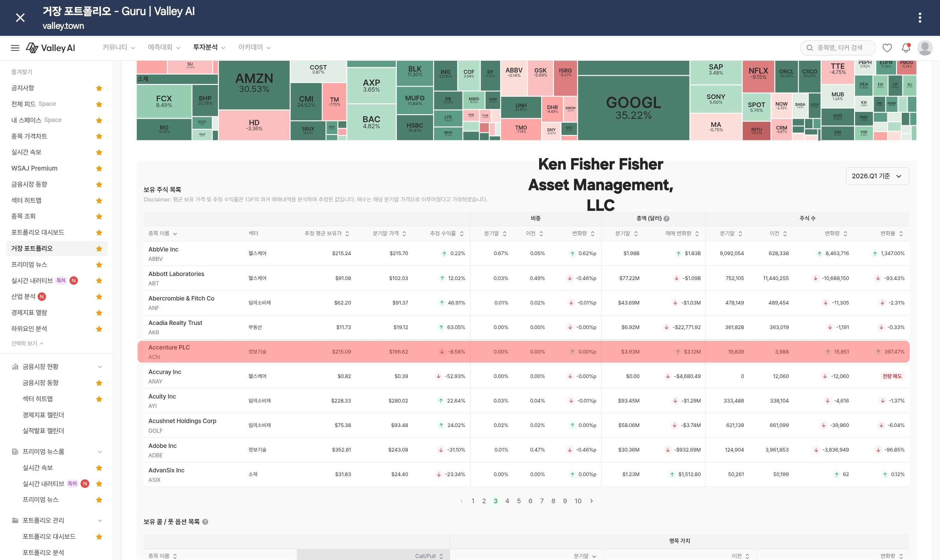This screenshot has width=940, height=560.
Task: Open the 예측대회 dropdown menu
Action: point(164,48)
